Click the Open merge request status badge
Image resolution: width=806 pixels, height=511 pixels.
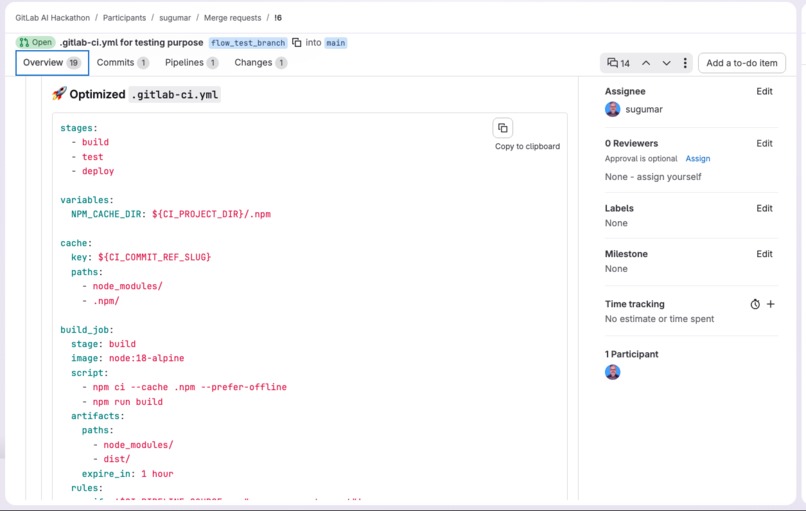35,42
